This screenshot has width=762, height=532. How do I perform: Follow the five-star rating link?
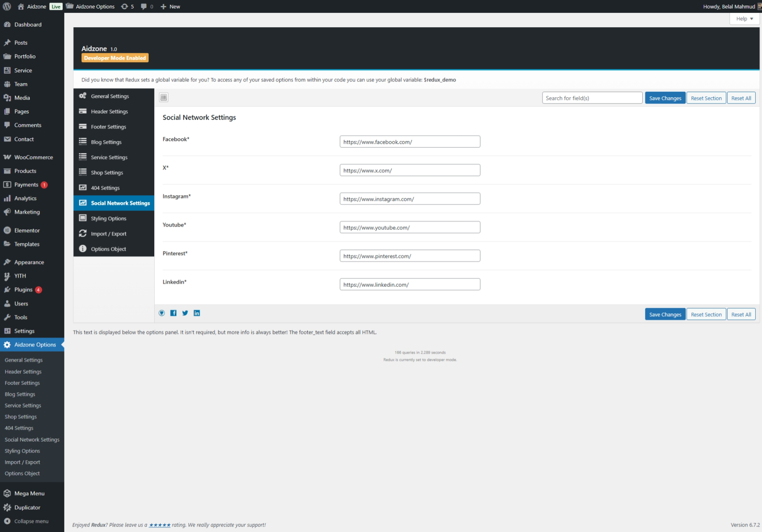point(160,525)
